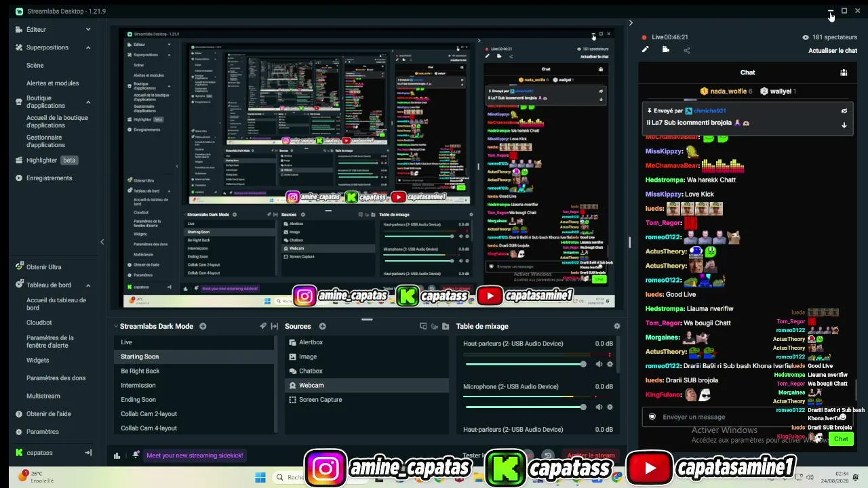Switch to the Collab Cam 2-layout scene
The width and height of the screenshot is (868, 488).
coord(194,414)
